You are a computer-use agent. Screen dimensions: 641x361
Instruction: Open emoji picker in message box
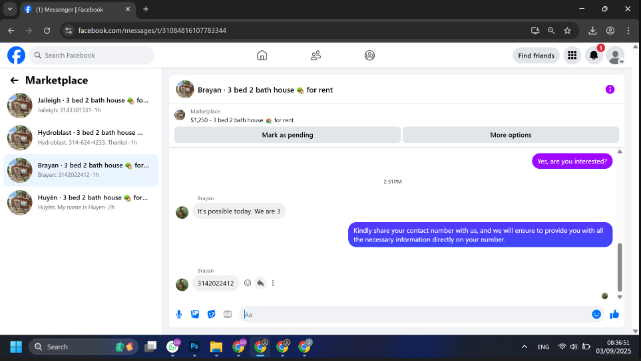click(596, 314)
